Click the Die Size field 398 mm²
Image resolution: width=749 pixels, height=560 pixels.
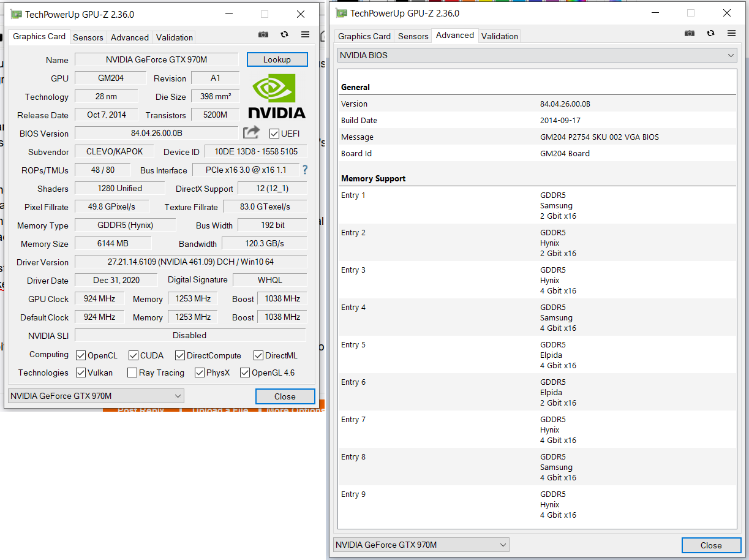[215, 96]
